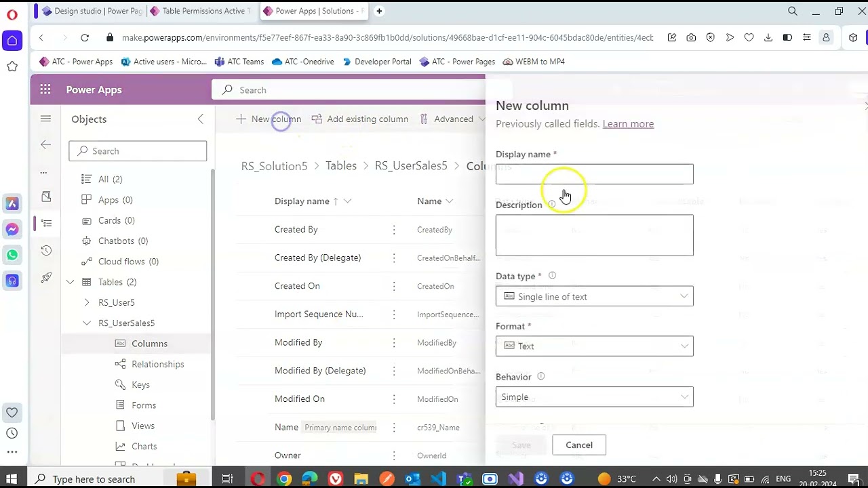Click the back arrow in left rail

pyautogui.click(x=45, y=144)
